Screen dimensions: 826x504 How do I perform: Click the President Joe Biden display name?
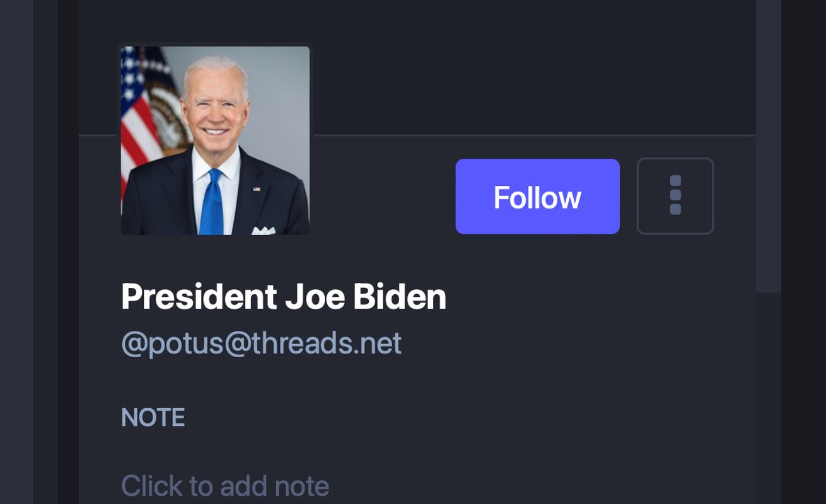(x=284, y=297)
